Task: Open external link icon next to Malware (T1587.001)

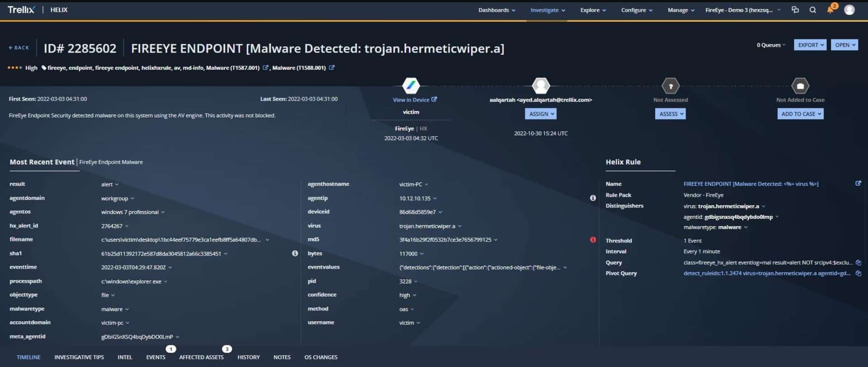Action: pyautogui.click(x=266, y=68)
